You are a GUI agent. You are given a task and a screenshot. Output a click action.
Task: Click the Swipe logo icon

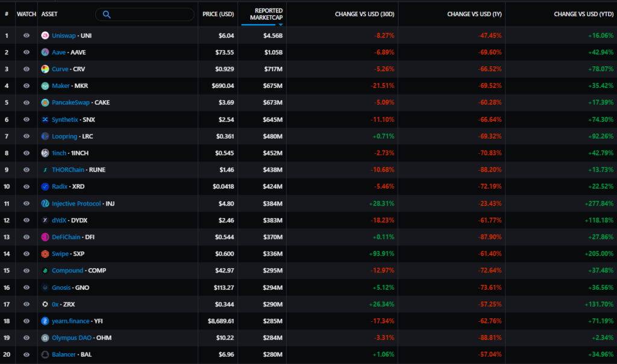tap(45, 254)
